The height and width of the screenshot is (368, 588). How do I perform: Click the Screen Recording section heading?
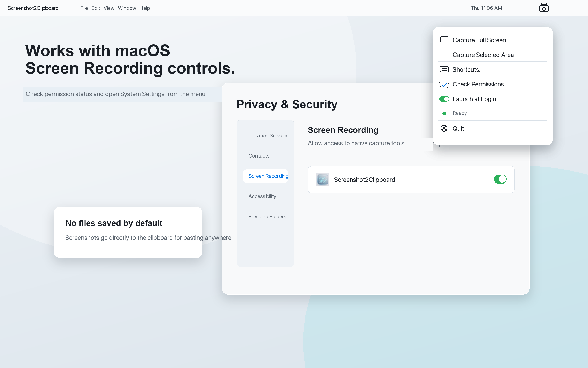343,130
